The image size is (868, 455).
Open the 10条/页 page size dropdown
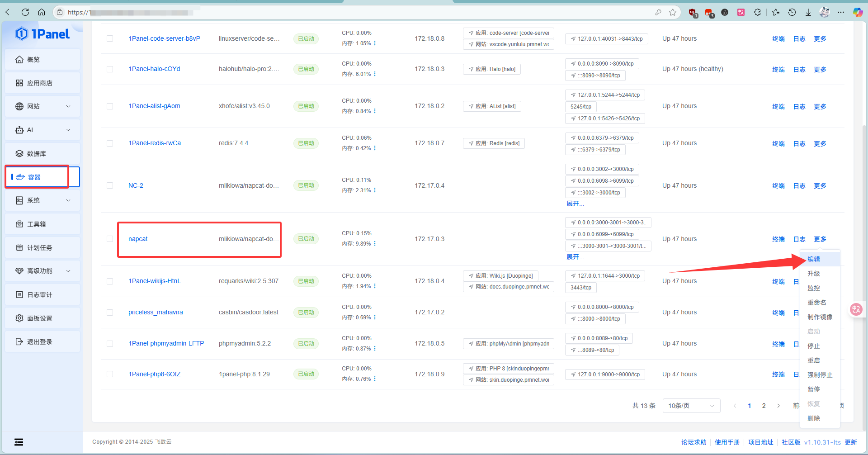click(691, 406)
